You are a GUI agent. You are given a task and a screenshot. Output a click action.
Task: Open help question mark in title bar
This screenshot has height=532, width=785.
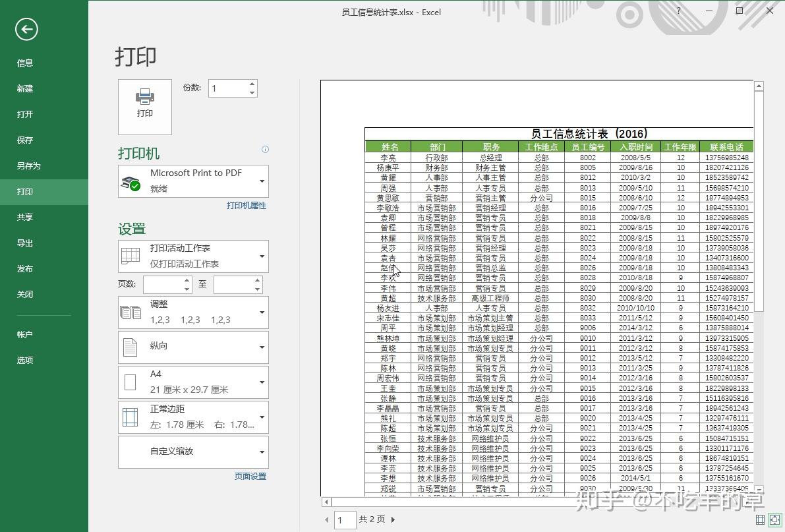click(679, 11)
